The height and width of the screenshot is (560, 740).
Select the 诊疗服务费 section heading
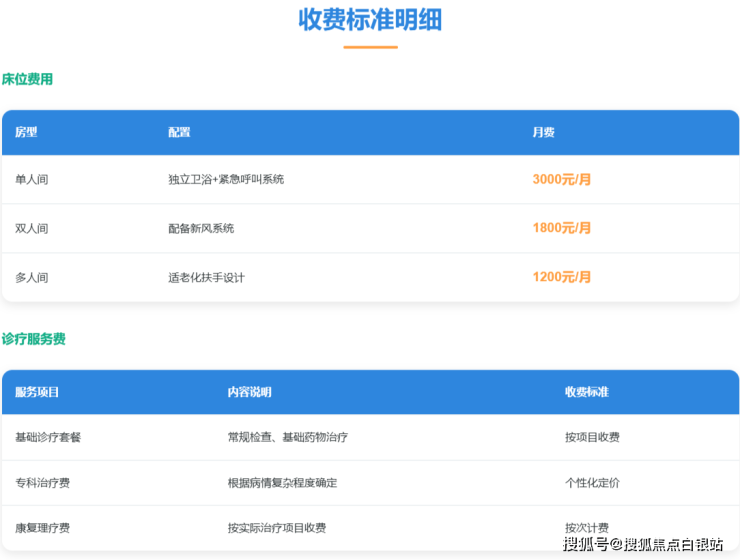coord(34,339)
